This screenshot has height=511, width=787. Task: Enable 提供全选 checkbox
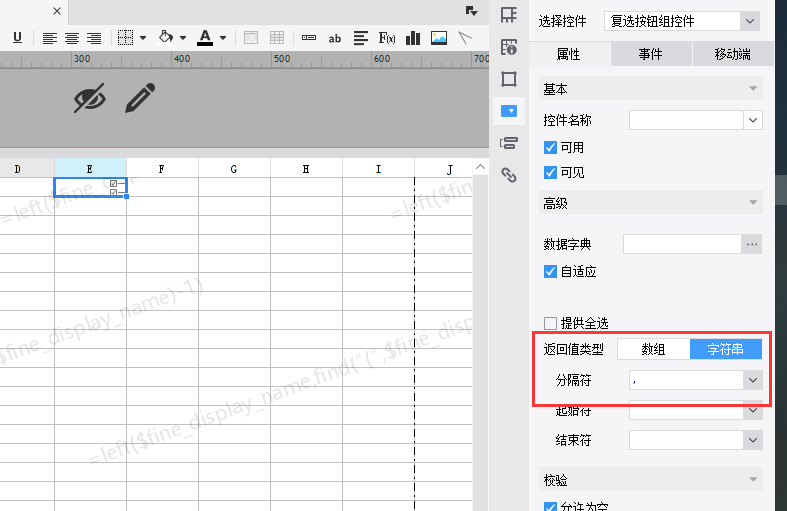pos(550,323)
